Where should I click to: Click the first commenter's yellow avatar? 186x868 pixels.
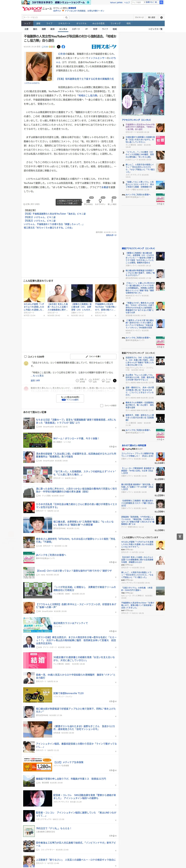coord(26,363)
